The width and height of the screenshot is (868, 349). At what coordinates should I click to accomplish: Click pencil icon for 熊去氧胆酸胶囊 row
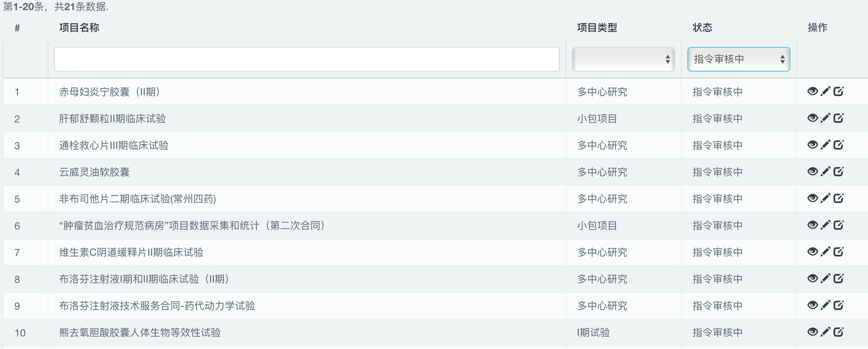(825, 332)
